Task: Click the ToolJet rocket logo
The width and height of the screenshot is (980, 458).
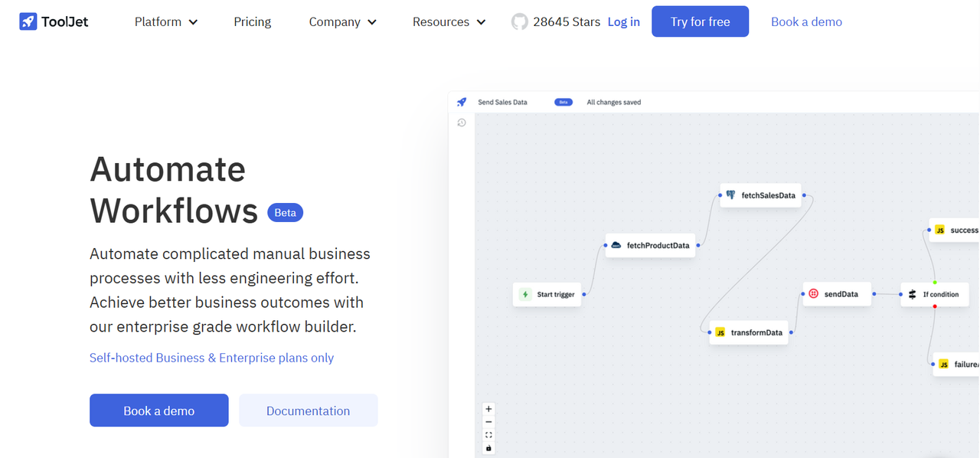Action: pyautogui.click(x=28, y=21)
